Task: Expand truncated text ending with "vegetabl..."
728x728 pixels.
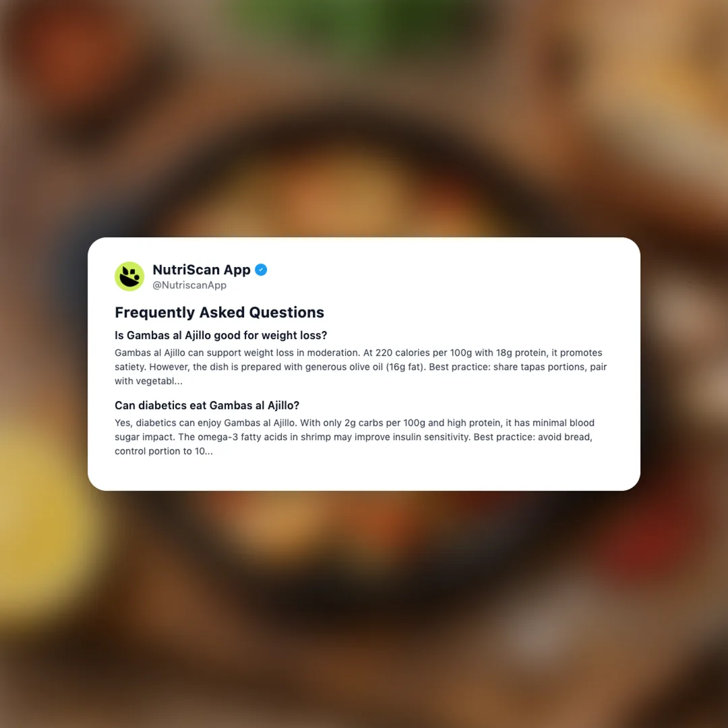Action: coord(148,381)
